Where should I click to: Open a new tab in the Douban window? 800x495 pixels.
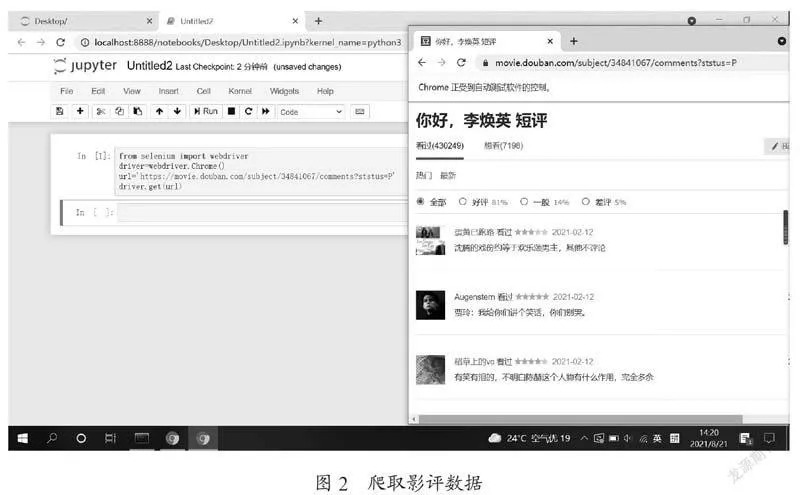tap(574, 41)
